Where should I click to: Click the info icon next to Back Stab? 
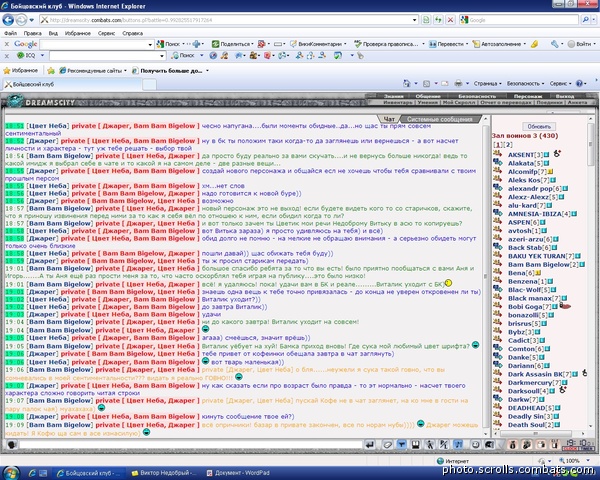coord(554,248)
